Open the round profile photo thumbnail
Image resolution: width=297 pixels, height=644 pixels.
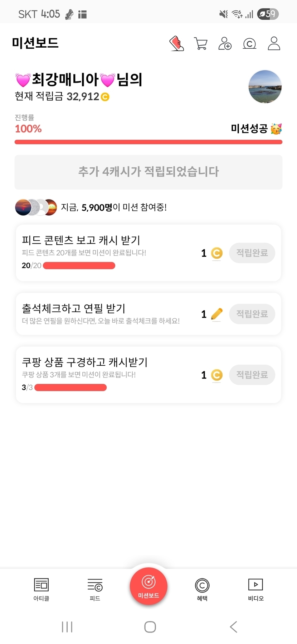click(265, 87)
